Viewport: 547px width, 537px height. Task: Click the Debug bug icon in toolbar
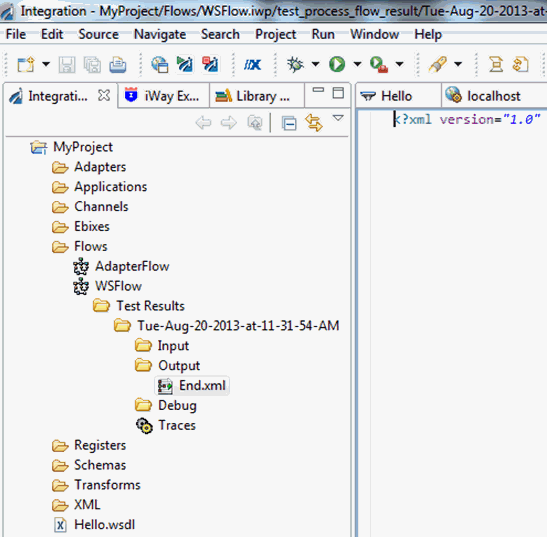[x=295, y=64]
